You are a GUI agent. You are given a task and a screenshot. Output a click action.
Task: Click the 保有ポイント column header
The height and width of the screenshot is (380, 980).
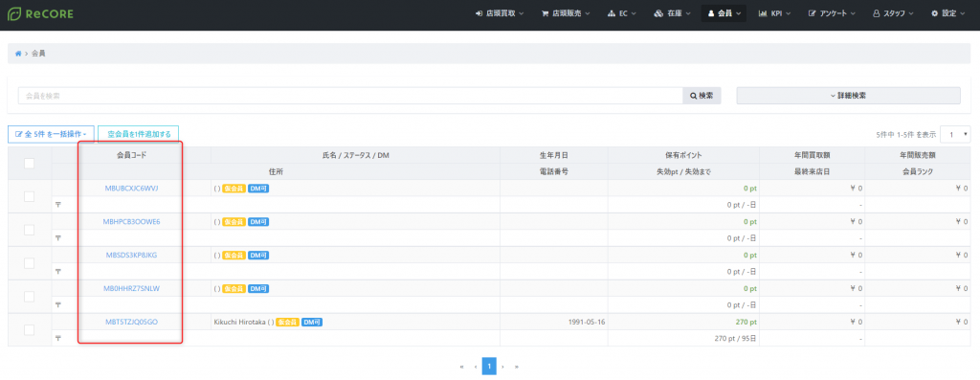(x=683, y=155)
